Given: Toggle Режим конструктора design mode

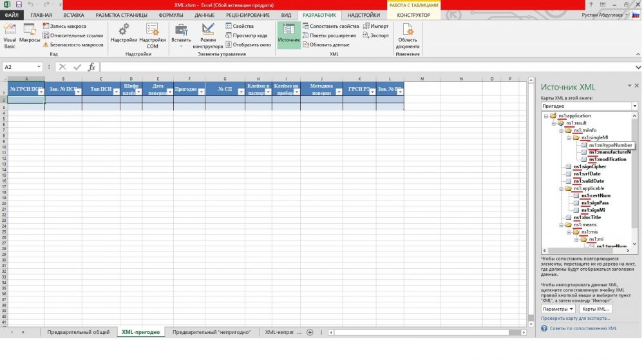Looking at the screenshot, I should (x=207, y=35).
